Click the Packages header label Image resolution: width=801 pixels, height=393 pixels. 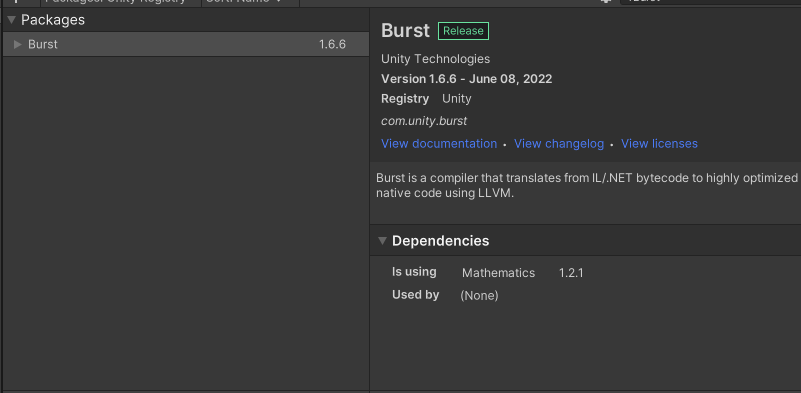point(53,20)
